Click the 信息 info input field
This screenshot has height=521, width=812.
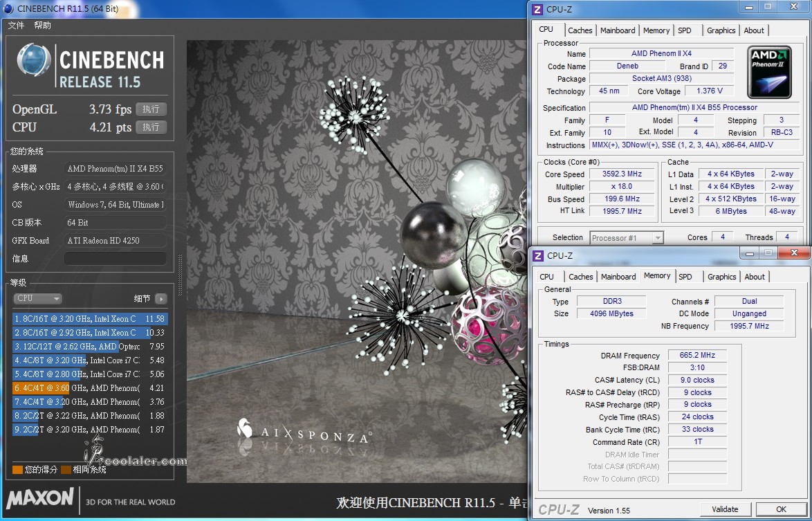coord(115,259)
